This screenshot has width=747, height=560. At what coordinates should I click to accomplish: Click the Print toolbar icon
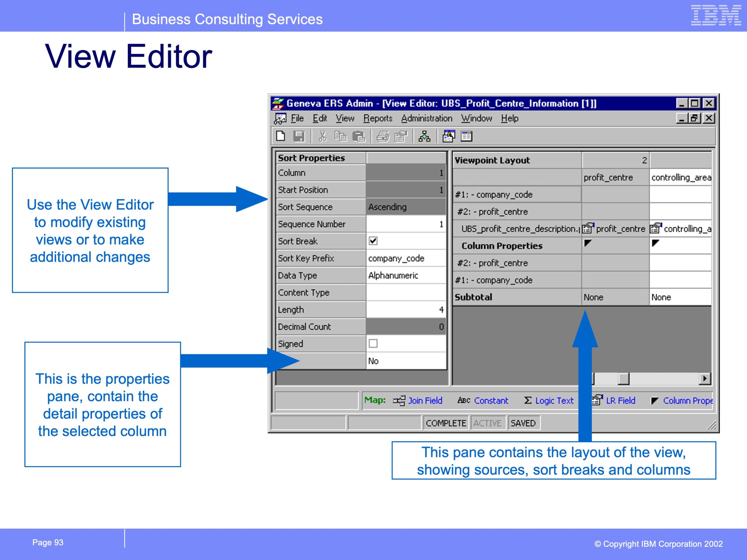tap(383, 136)
